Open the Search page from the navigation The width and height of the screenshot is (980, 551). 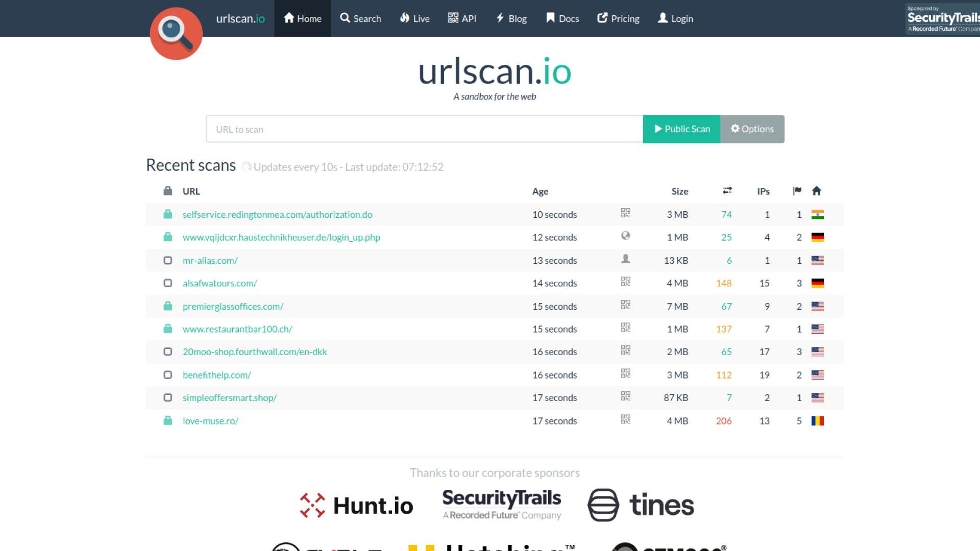[360, 18]
